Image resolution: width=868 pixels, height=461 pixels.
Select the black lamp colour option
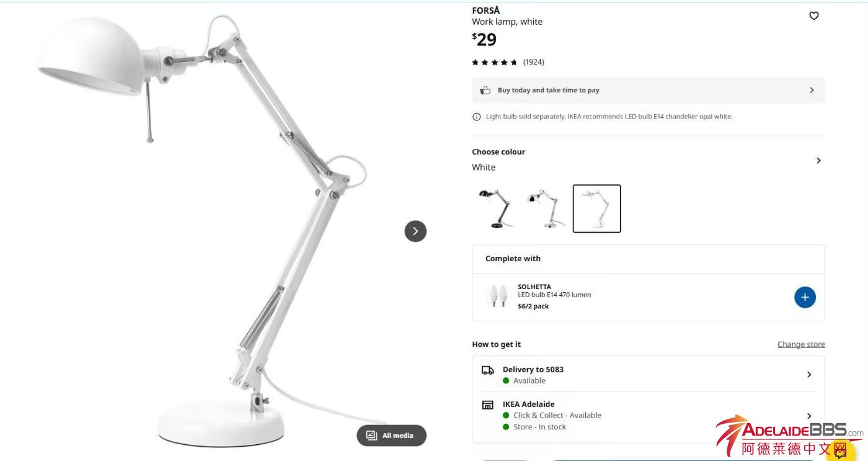point(496,208)
